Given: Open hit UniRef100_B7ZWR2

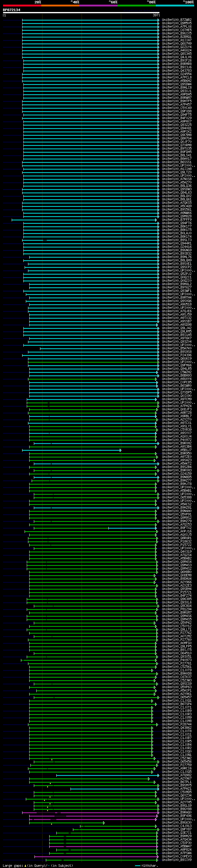Looking at the screenshot, I should (177, 20).
